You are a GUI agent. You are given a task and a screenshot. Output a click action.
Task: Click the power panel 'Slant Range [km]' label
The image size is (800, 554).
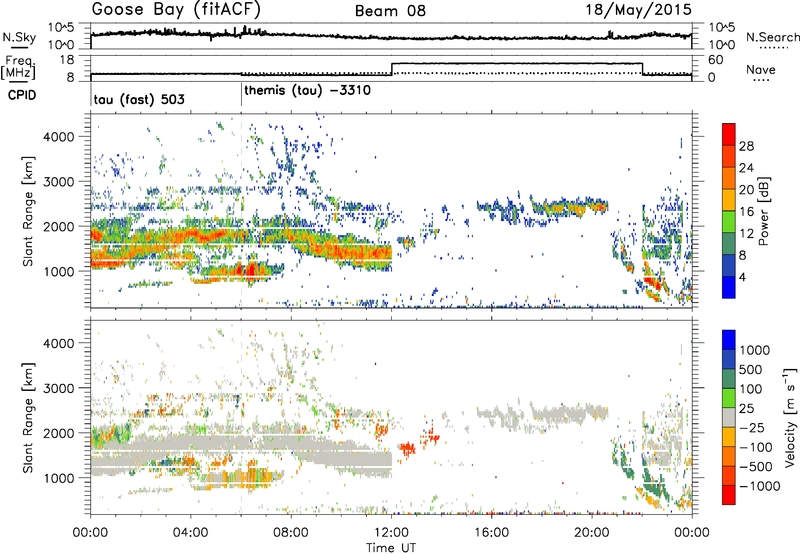[28, 211]
